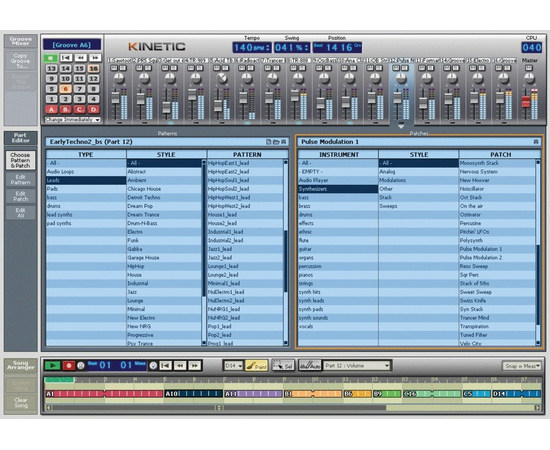Click the Copy Groove To button
Screen dimensions: 550x450
point(21,61)
